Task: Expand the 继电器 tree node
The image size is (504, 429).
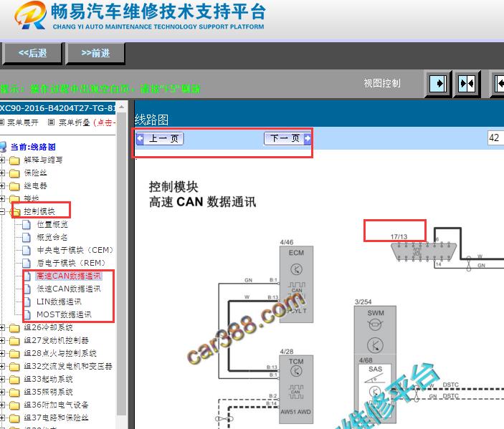Action: 2,185
